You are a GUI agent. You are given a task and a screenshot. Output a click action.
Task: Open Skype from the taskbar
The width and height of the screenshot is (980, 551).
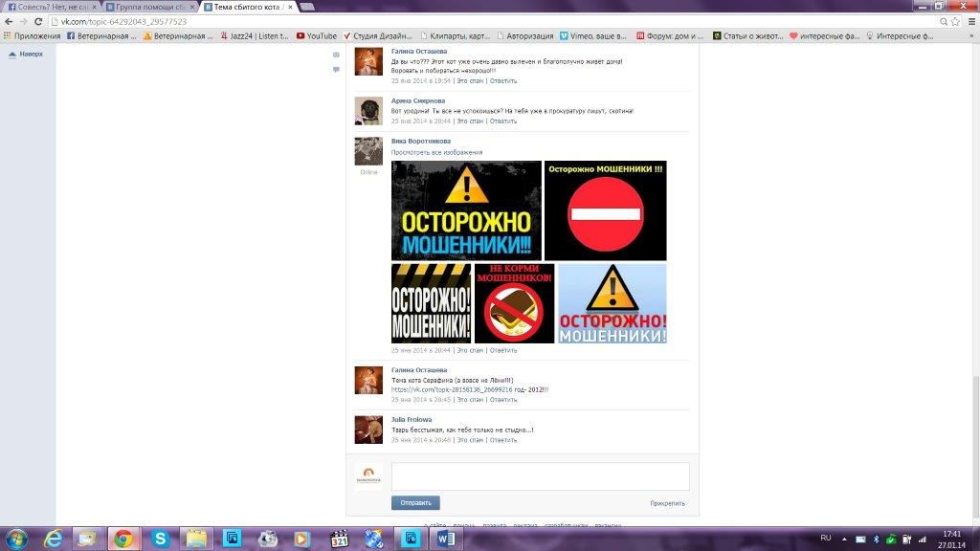tap(161, 539)
